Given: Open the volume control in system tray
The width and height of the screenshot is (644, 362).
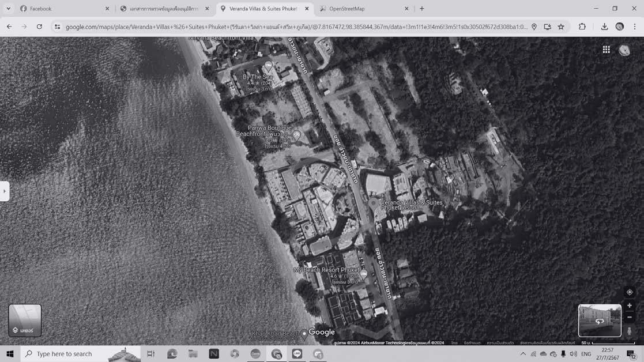Looking at the screenshot, I should coord(573,354).
